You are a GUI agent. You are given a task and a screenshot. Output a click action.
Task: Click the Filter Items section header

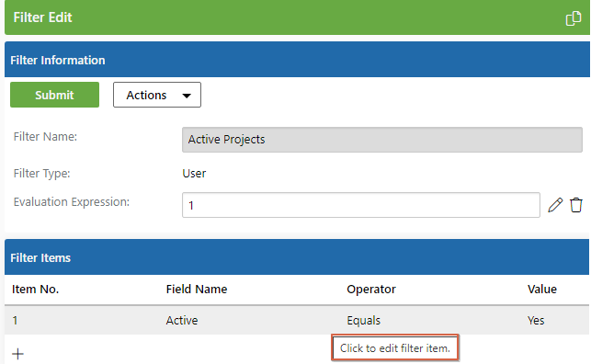297,257
